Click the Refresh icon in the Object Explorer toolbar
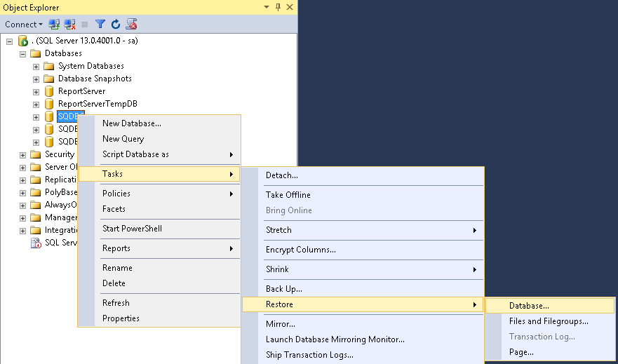Viewport: 618px width, 364px height. [x=116, y=24]
